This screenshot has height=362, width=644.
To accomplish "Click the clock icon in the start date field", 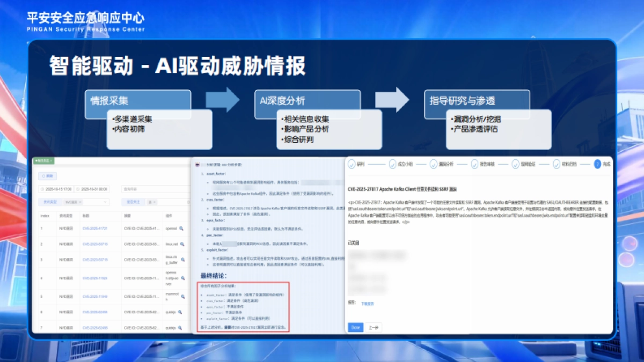I will (x=42, y=189).
